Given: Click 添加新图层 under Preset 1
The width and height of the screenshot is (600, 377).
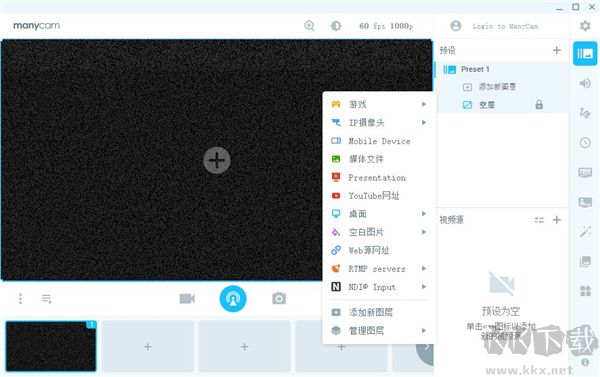Looking at the screenshot, I should [497, 87].
